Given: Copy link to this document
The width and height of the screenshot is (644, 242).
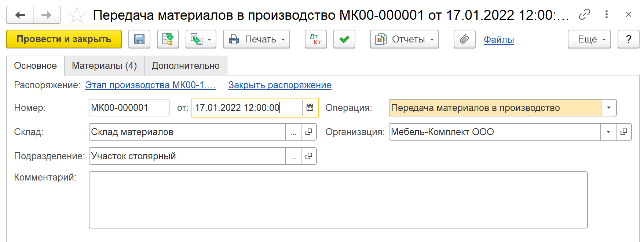Looking at the screenshot, I should coord(584,15).
